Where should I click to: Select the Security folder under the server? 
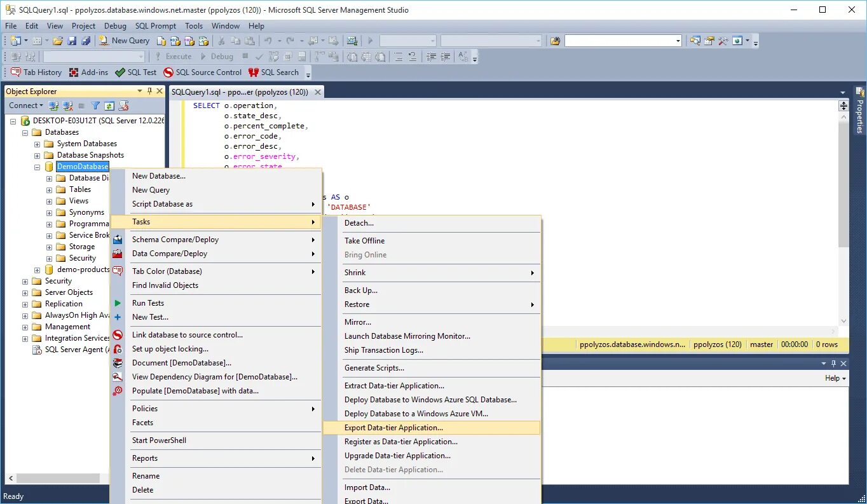pos(58,281)
